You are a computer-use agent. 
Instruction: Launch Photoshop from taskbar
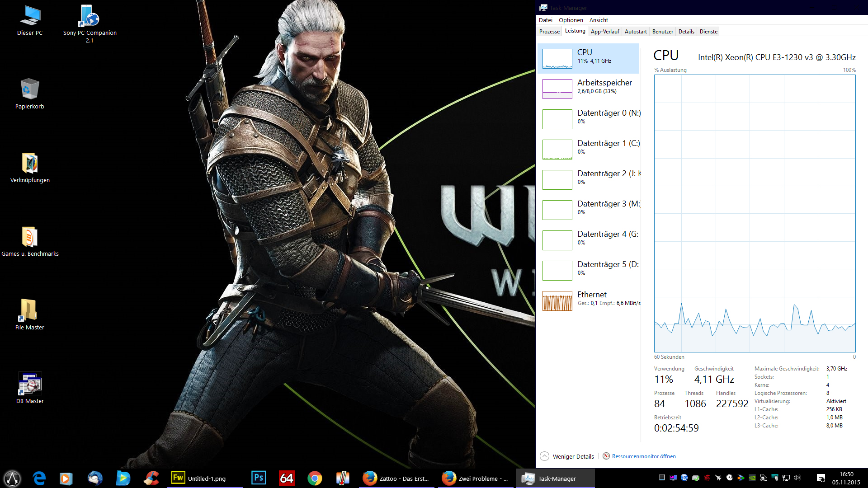coord(259,478)
